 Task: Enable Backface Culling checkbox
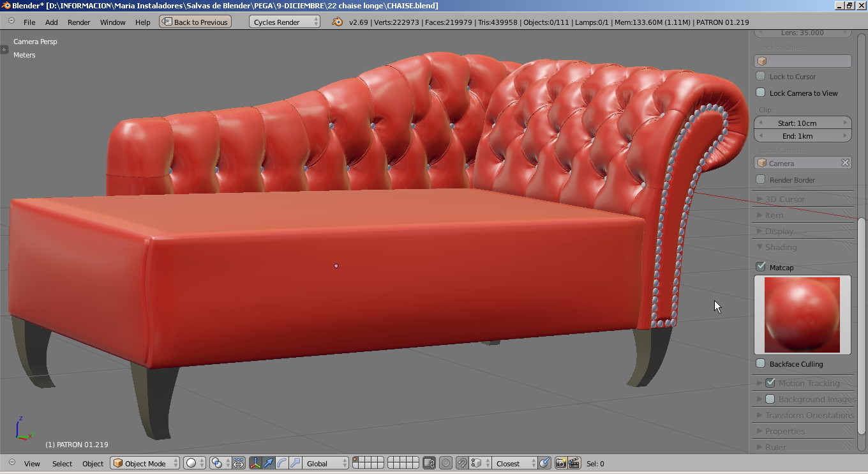tap(761, 363)
